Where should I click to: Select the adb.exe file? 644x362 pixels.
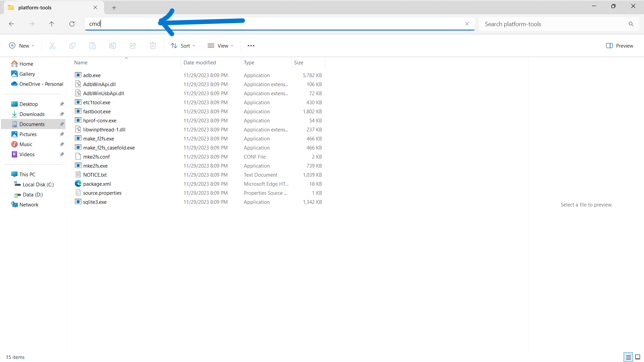click(92, 75)
